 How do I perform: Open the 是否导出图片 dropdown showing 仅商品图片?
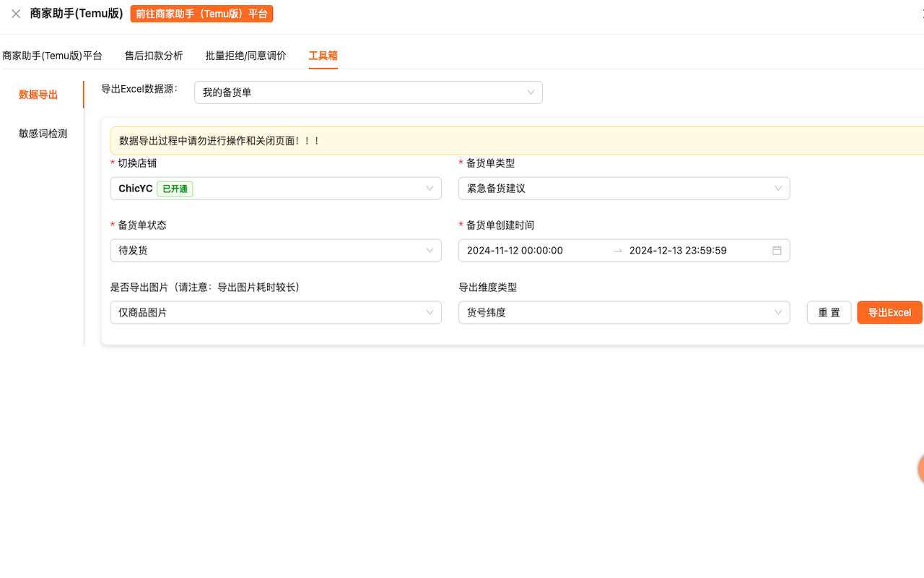[276, 312]
